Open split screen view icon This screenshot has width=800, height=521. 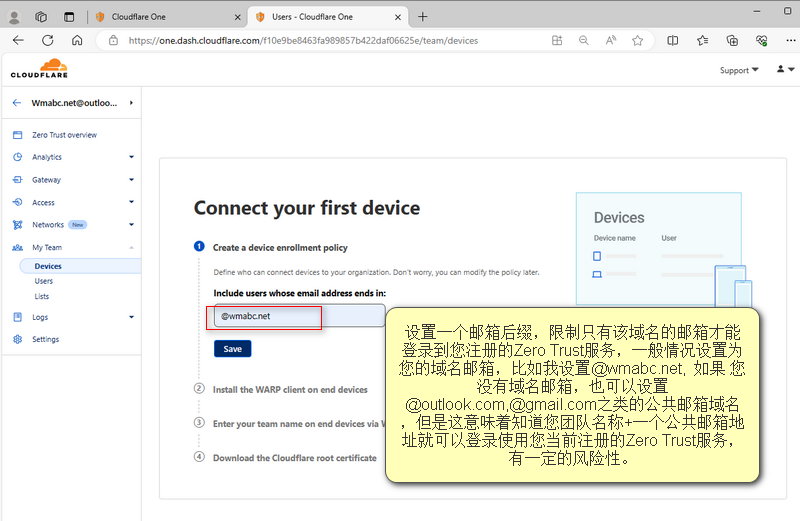(673, 40)
